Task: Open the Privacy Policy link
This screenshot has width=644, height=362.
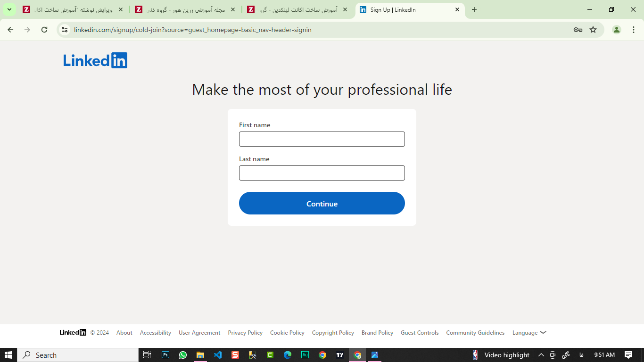Action: tap(245, 333)
